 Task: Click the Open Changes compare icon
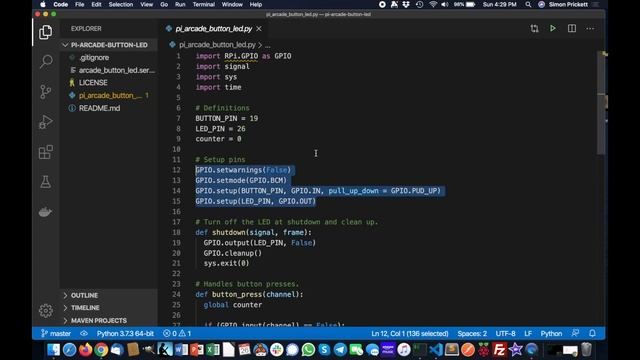[x=534, y=29]
